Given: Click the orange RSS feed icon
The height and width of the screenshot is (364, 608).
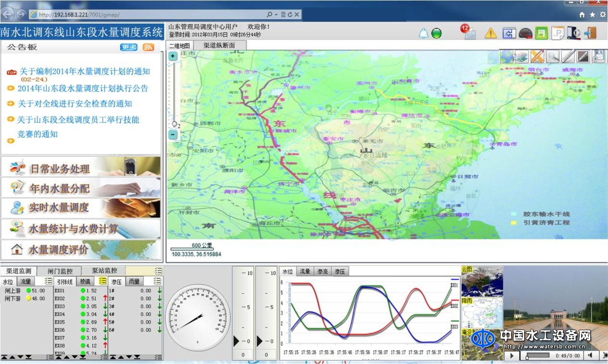Looking at the screenshot, I should click(148, 47).
